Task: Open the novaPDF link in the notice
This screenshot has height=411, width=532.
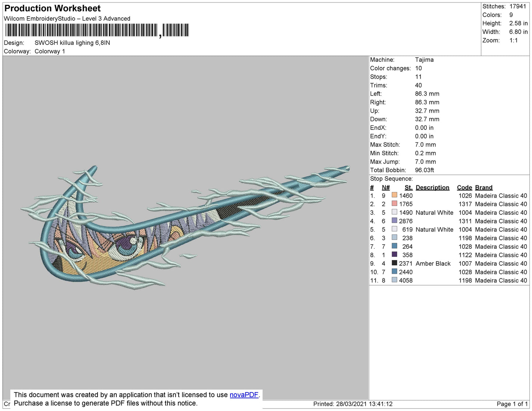Action: 244,395
